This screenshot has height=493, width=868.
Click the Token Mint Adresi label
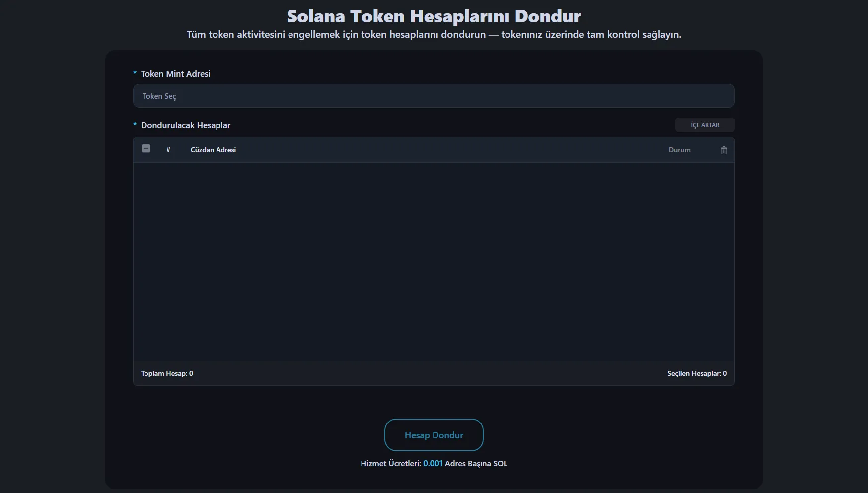coord(175,74)
